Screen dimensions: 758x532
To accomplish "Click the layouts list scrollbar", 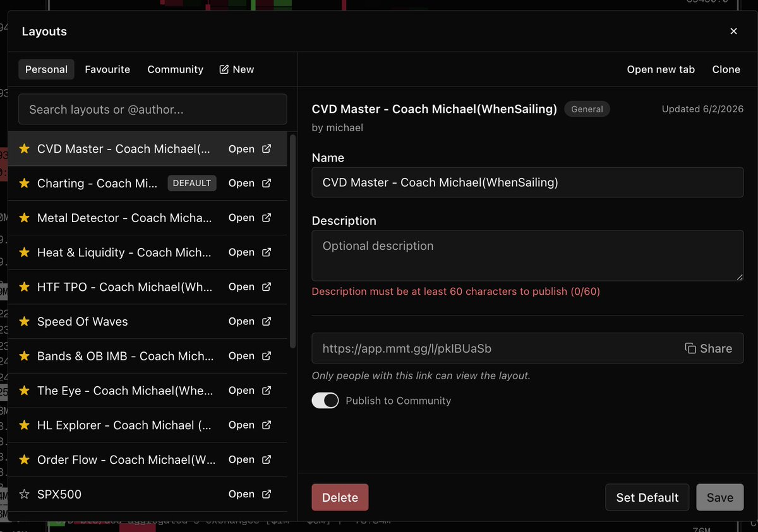I will 292,240.
